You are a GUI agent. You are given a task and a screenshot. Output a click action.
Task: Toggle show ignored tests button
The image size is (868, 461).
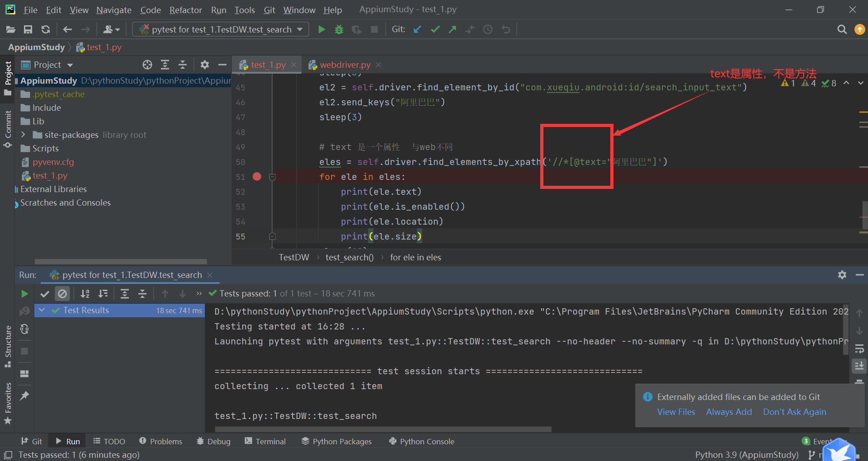tap(62, 294)
